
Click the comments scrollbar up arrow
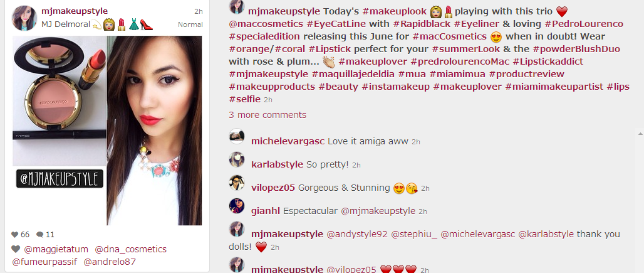coord(640,133)
